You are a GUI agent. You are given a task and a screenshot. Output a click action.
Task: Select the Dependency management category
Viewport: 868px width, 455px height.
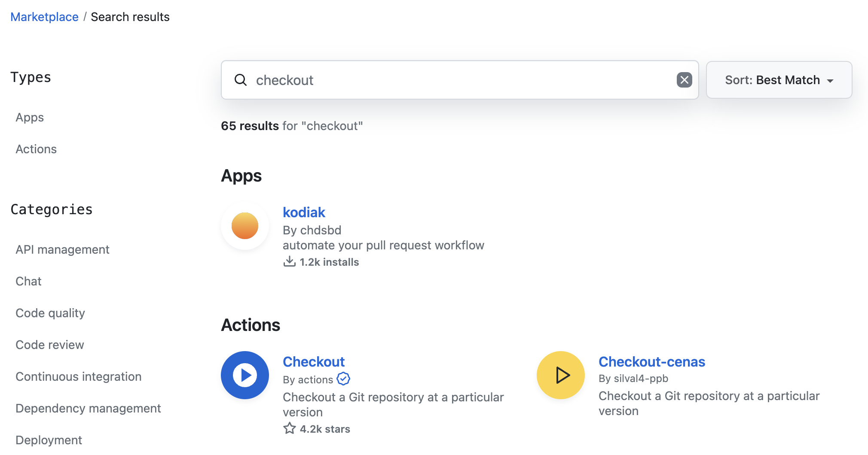[x=88, y=408]
